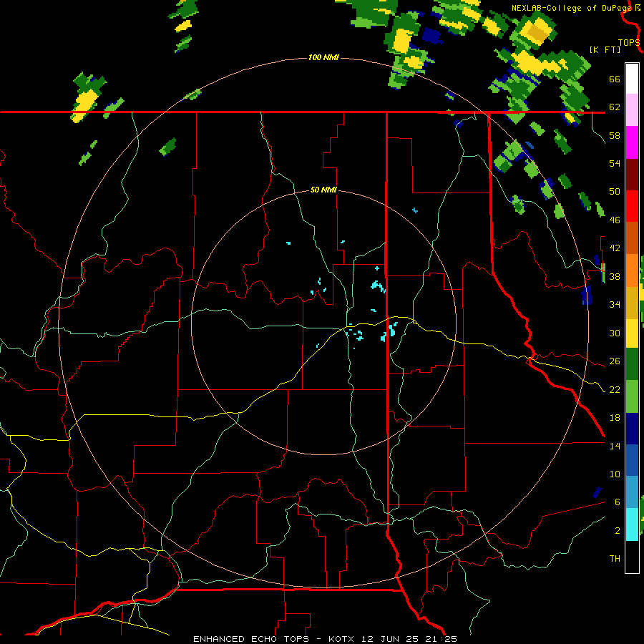This screenshot has height=644, width=644.
Task: Click the 50 NMI range ring label
Action: click(323, 190)
